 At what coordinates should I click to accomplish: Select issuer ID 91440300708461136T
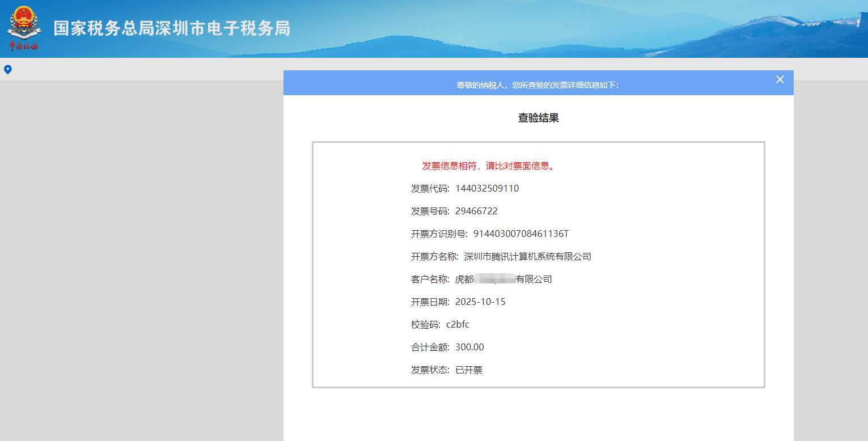(521, 234)
